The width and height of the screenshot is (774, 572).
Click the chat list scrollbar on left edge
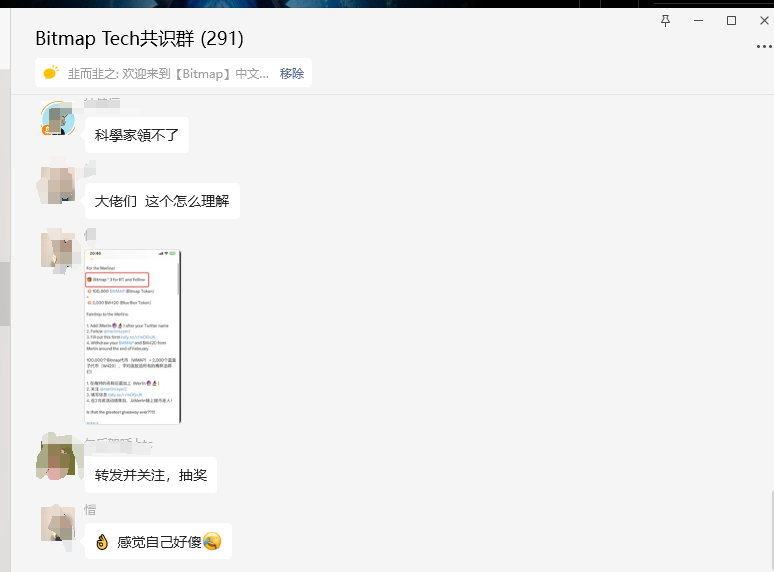[5, 294]
